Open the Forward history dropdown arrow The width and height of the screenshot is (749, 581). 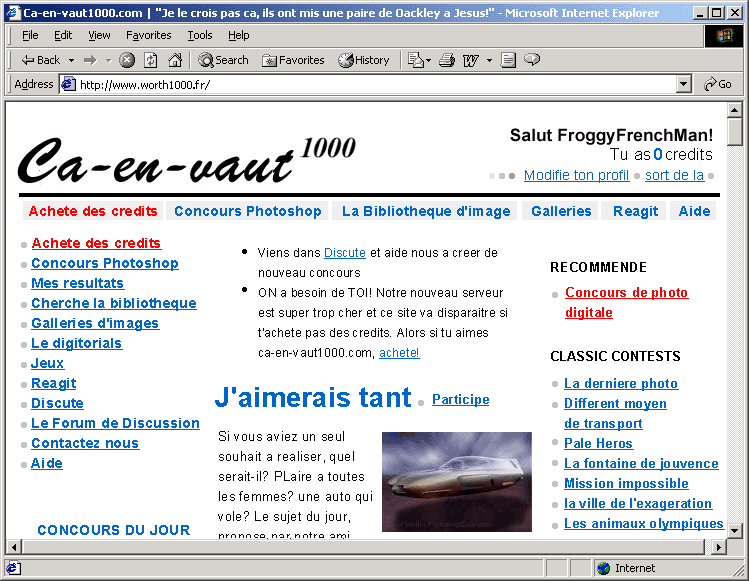[x=108, y=60]
